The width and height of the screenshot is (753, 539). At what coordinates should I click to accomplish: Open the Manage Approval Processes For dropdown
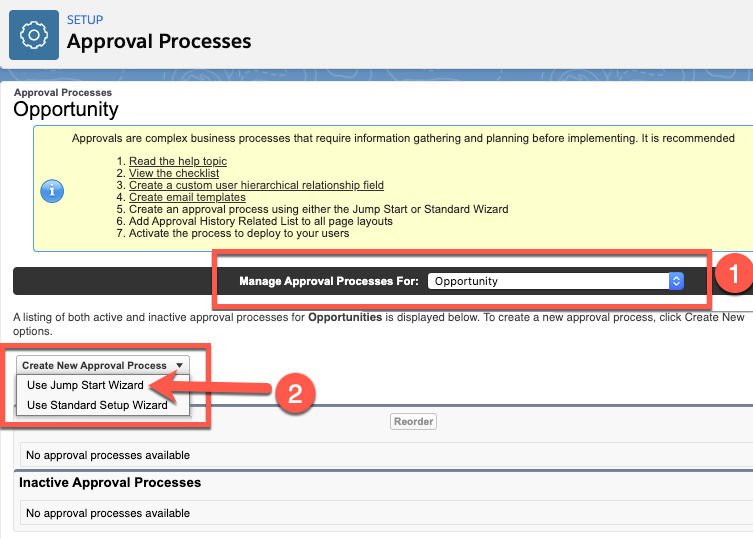(x=555, y=281)
